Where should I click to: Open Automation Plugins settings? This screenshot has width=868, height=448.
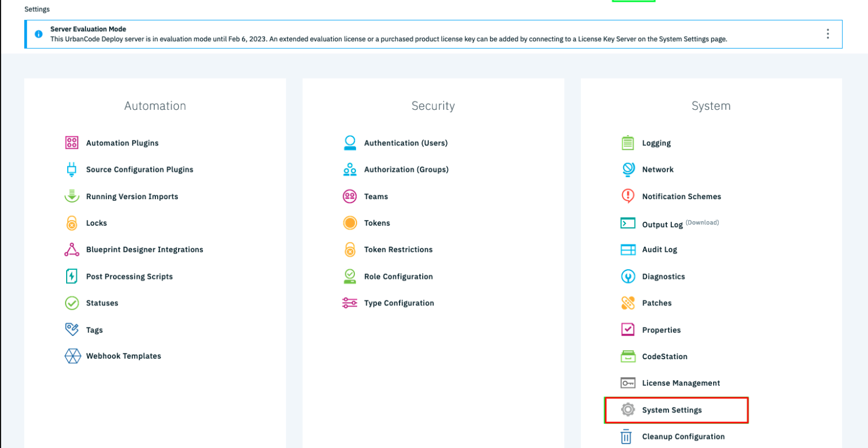coord(122,143)
